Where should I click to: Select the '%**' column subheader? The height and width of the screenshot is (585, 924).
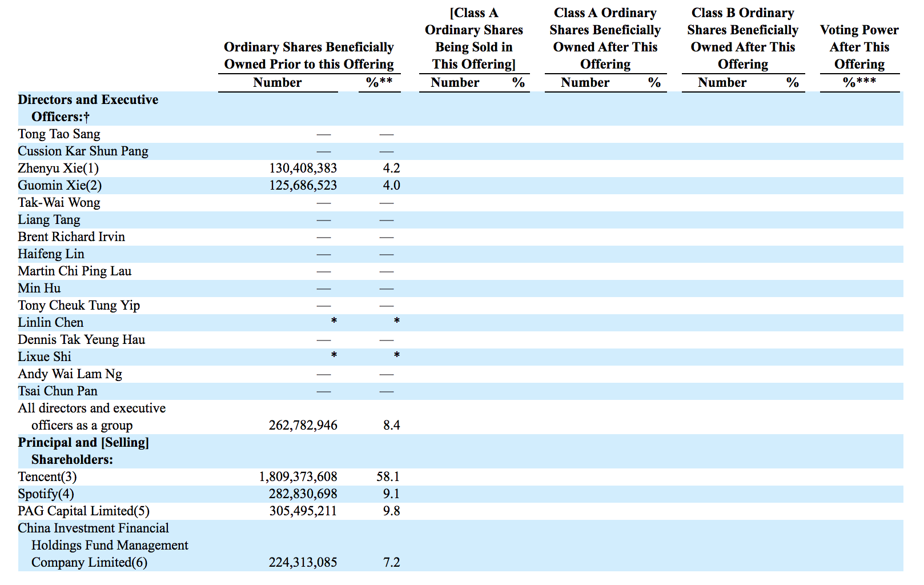(x=380, y=83)
